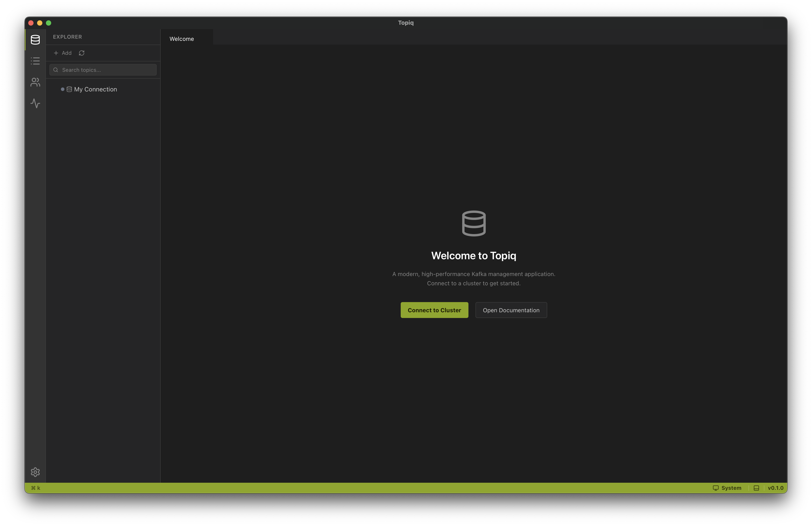The height and width of the screenshot is (526, 812).
Task: Select My Connection in the explorer
Action: coord(95,89)
